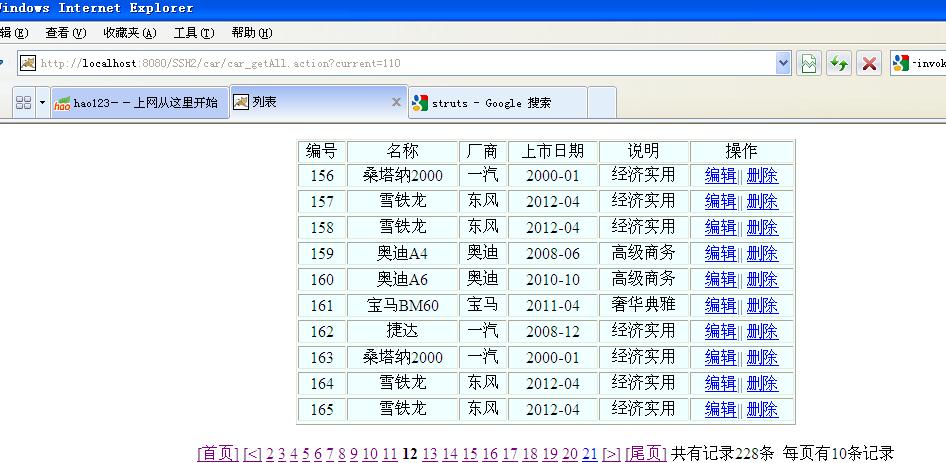The height and width of the screenshot is (463, 946).
Task: Click the 操作 column header
Action: (x=741, y=151)
